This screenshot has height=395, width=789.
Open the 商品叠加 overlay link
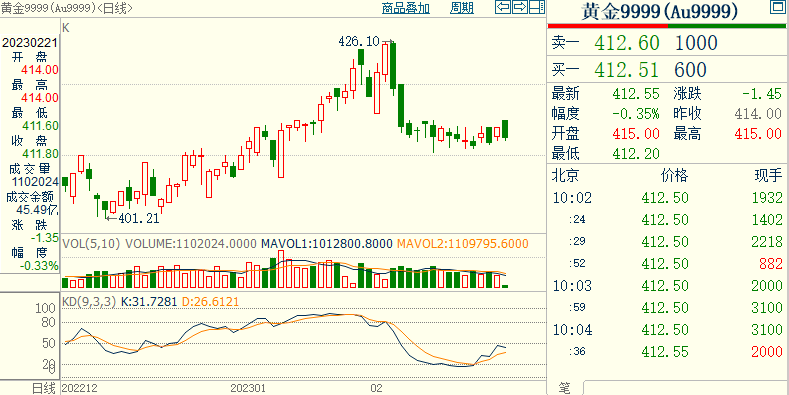(406, 8)
